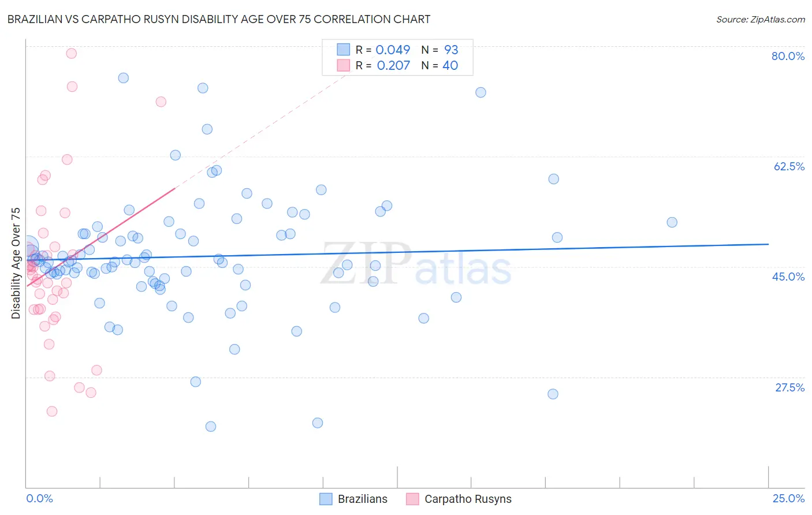Click the 27.5% y-axis label
The height and width of the screenshot is (515, 812).
coord(789,387)
